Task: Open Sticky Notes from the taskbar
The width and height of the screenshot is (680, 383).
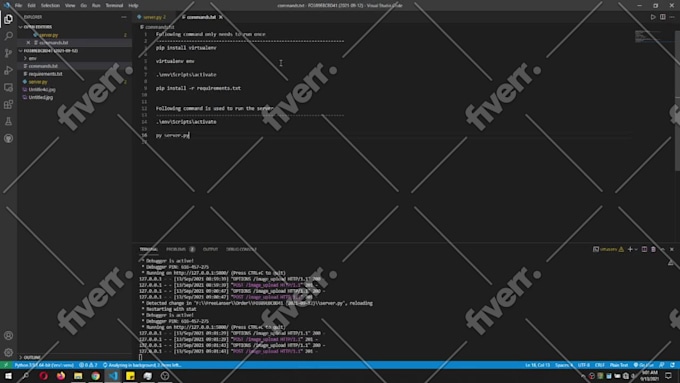Action: (x=130, y=376)
